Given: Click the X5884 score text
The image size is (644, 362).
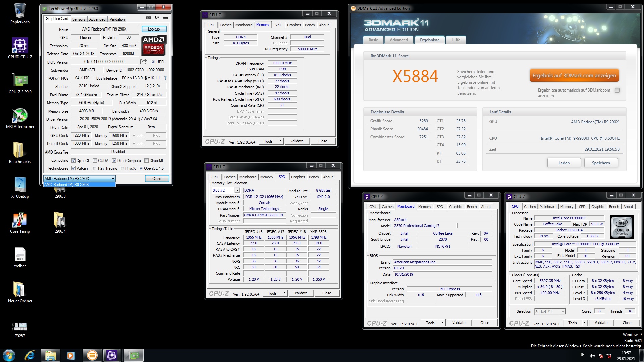Looking at the screenshot, I should click(415, 76).
